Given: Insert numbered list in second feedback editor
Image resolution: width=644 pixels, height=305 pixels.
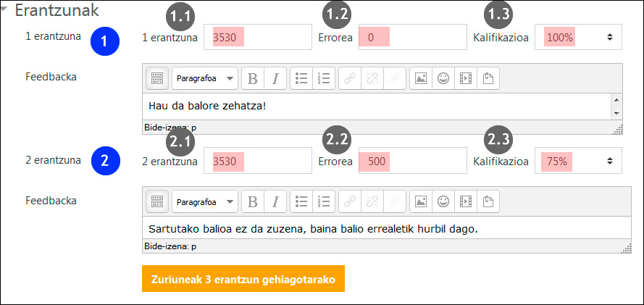Looking at the screenshot, I should point(325,201).
